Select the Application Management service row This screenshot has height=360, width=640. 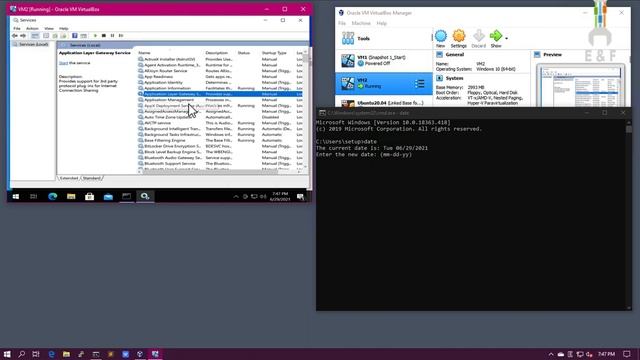click(220, 100)
